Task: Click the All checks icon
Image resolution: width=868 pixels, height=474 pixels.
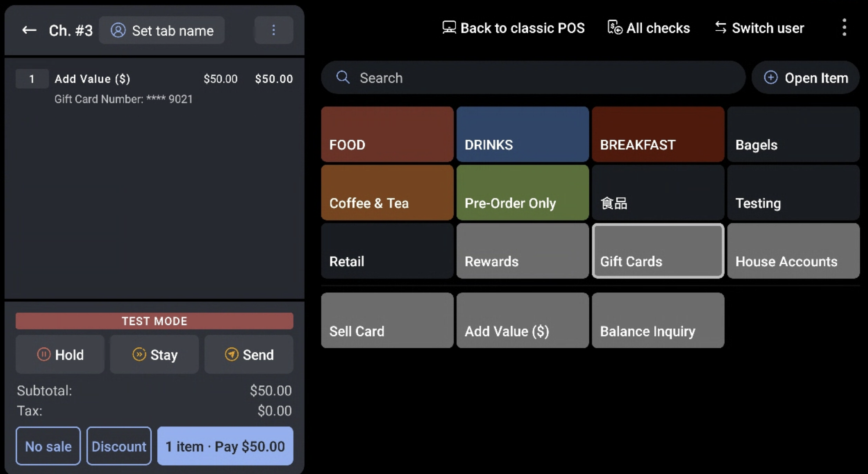Action: tap(614, 27)
